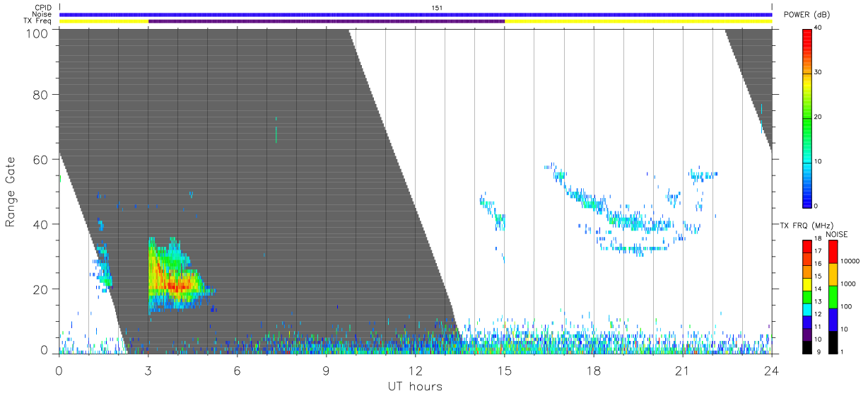Click the purple segment of TX Freq strip

coord(327,21)
